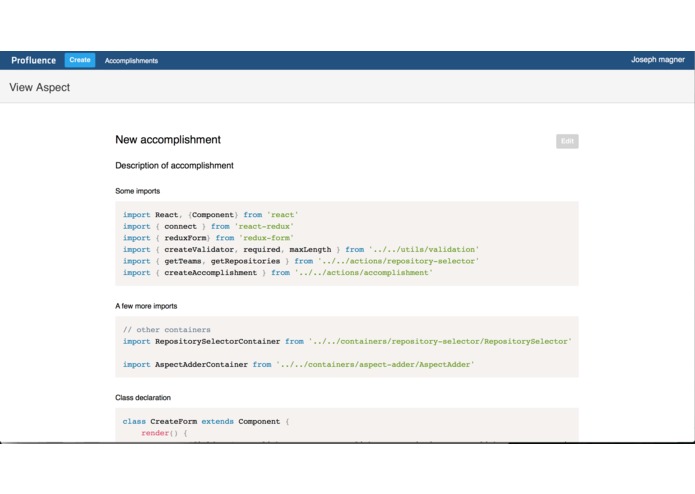Click the createValidator import line

click(x=301, y=249)
